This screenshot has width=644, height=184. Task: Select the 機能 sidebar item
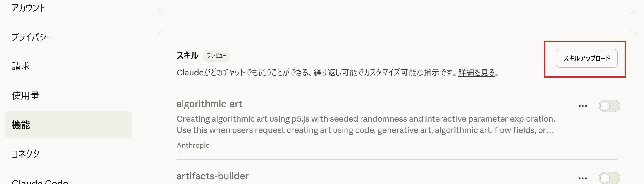point(21,125)
